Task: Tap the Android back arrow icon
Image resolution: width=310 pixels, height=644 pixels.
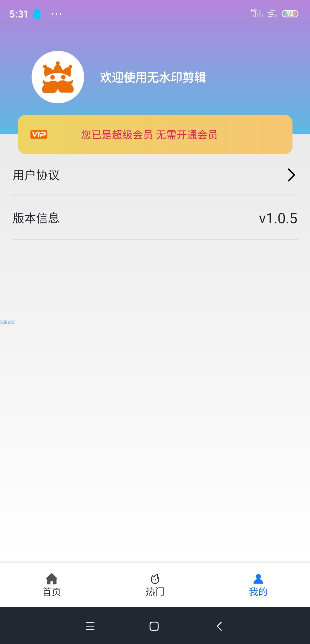Action: (220, 626)
